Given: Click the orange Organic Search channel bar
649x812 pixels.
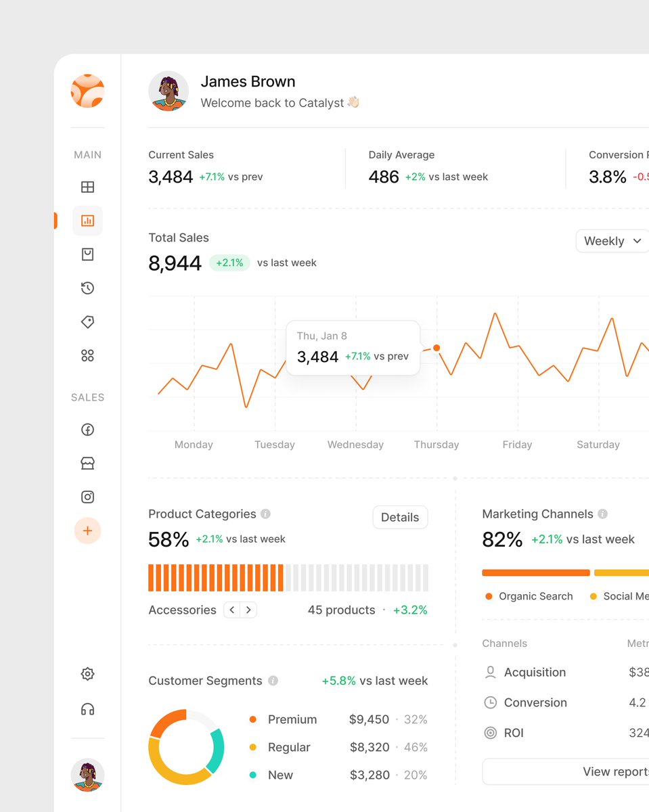Looking at the screenshot, I should click(x=536, y=572).
